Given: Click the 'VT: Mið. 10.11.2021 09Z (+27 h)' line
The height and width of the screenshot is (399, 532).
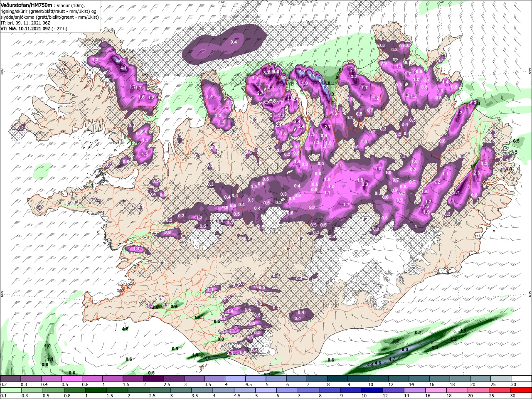Looking at the screenshot, I should click(x=34, y=29).
